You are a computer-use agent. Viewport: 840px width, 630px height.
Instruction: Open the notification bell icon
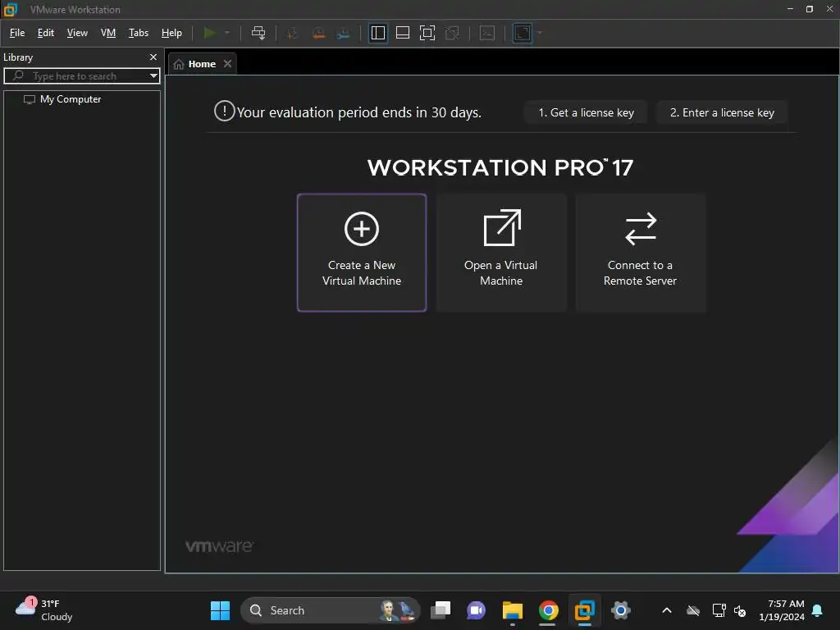click(x=818, y=610)
